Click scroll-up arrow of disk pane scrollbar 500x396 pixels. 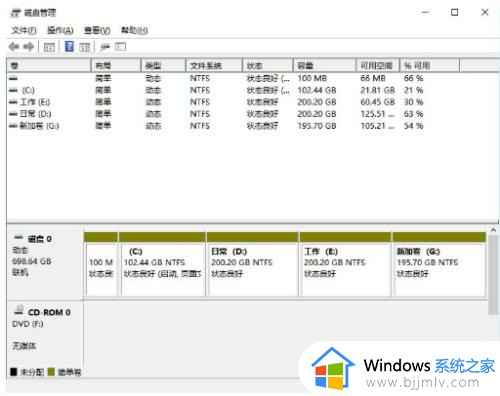(493, 230)
